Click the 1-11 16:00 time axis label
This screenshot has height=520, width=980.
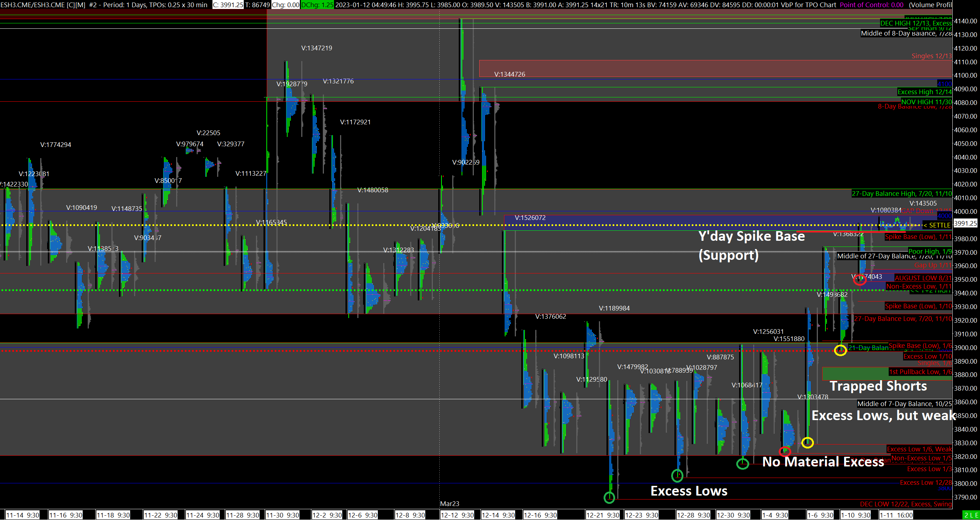tap(896, 515)
